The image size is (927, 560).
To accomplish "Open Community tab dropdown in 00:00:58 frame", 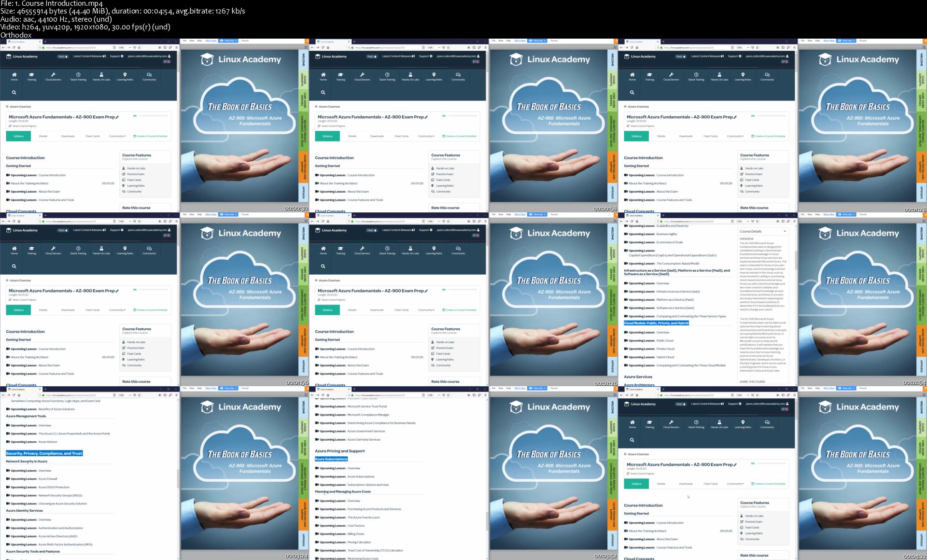I will pyautogui.click(x=426, y=136).
